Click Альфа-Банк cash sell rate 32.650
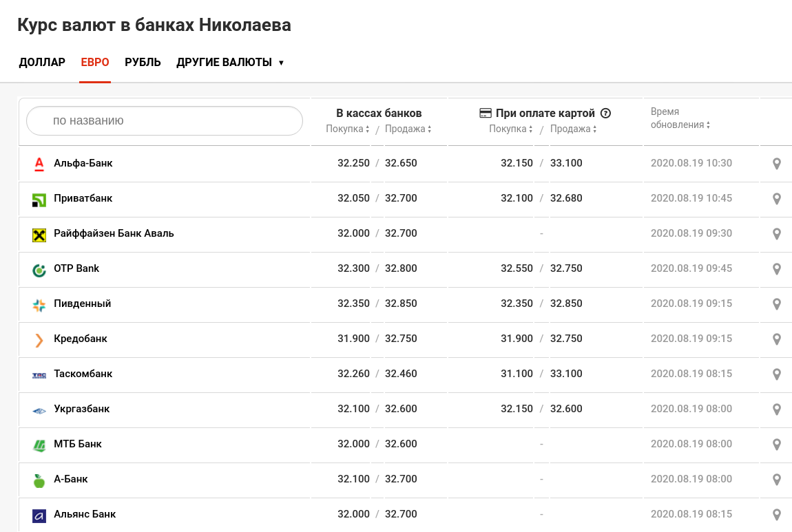Image resolution: width=792 pixels, height=532 pixels. 401,163
